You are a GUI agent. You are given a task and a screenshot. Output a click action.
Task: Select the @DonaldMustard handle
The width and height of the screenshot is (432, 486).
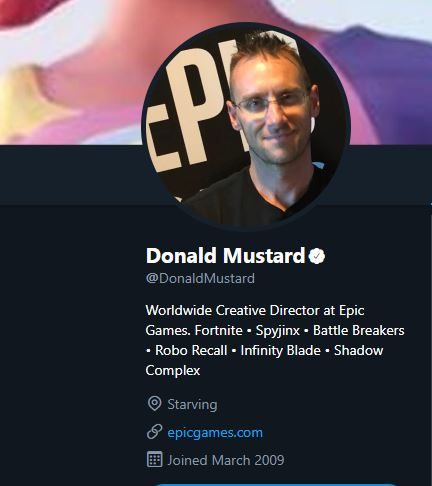tap(200, 278)
